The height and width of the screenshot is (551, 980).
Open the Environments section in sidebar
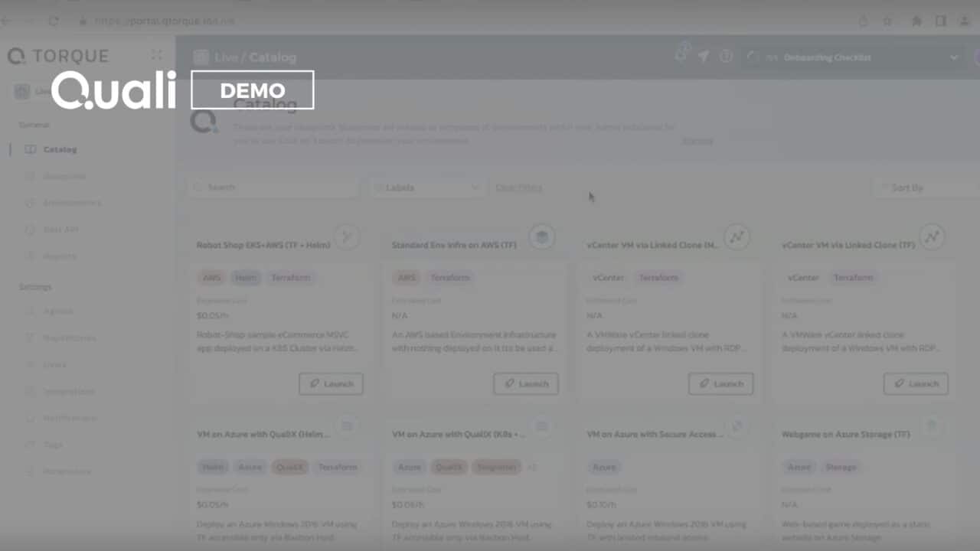click(72, 202)
